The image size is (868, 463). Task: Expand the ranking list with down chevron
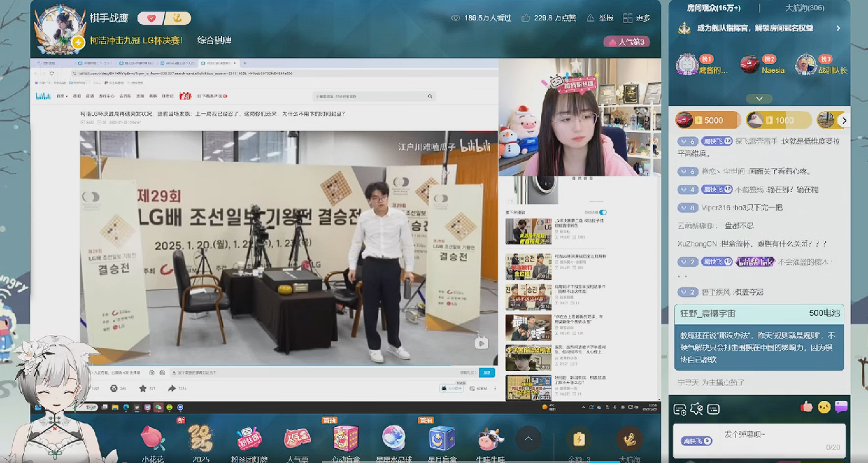[x=758, y=99]
